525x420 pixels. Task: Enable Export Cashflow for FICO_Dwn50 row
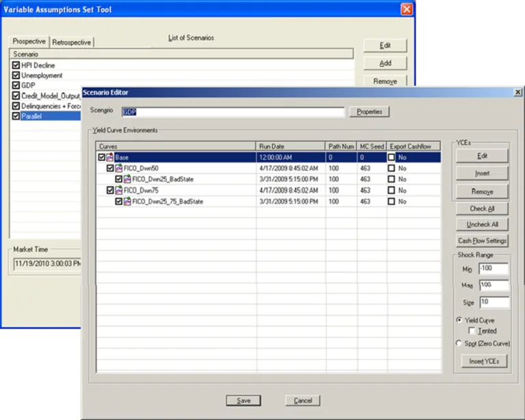click(391, 168)
